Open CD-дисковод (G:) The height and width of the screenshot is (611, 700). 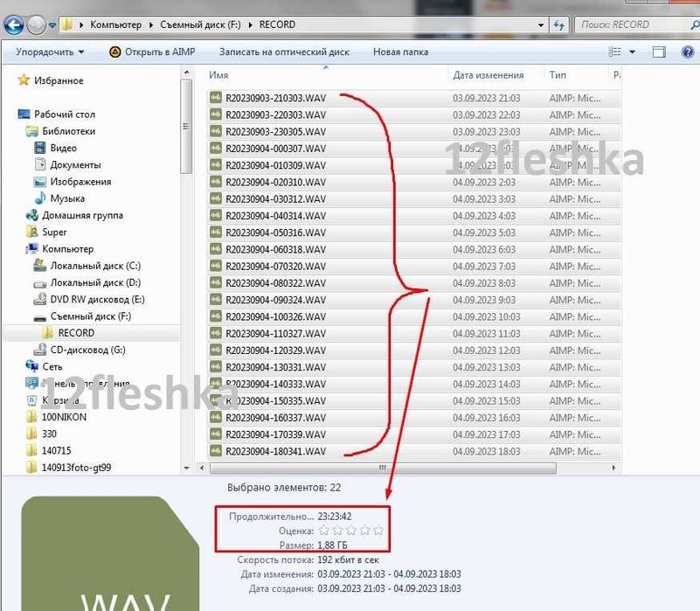coord(80,350)
